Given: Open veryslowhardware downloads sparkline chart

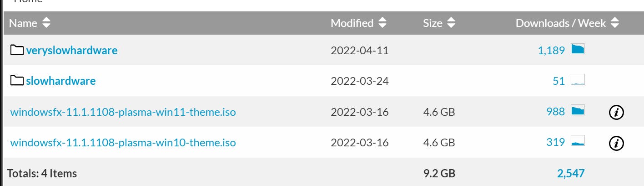Looking at the screenshot, I should [x=578, y=50].
